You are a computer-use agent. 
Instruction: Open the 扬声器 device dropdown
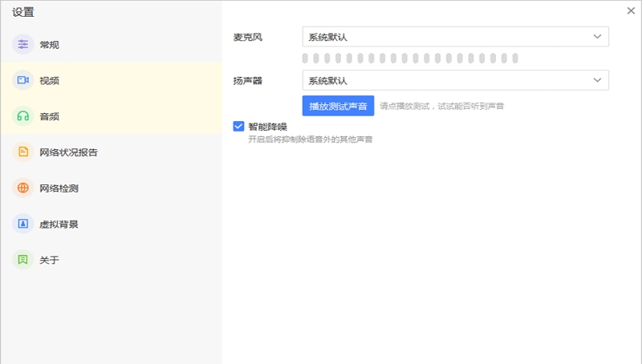455,80
